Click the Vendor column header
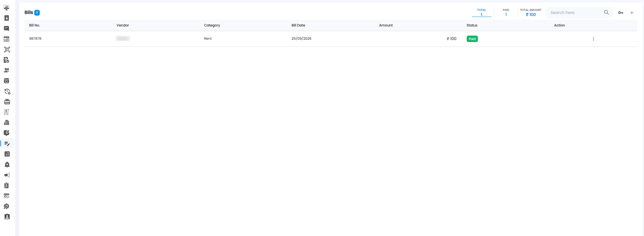644x236 pixels. (123, 25)
